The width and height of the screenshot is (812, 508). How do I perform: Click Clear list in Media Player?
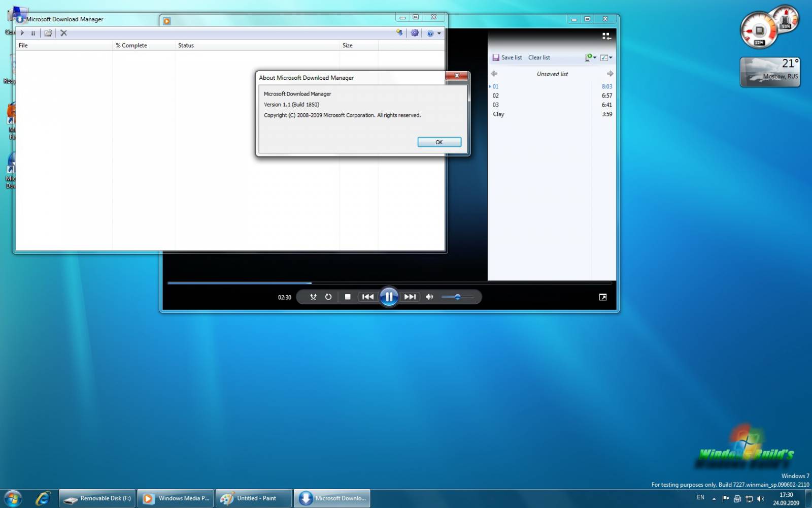(x=539, y=57)
